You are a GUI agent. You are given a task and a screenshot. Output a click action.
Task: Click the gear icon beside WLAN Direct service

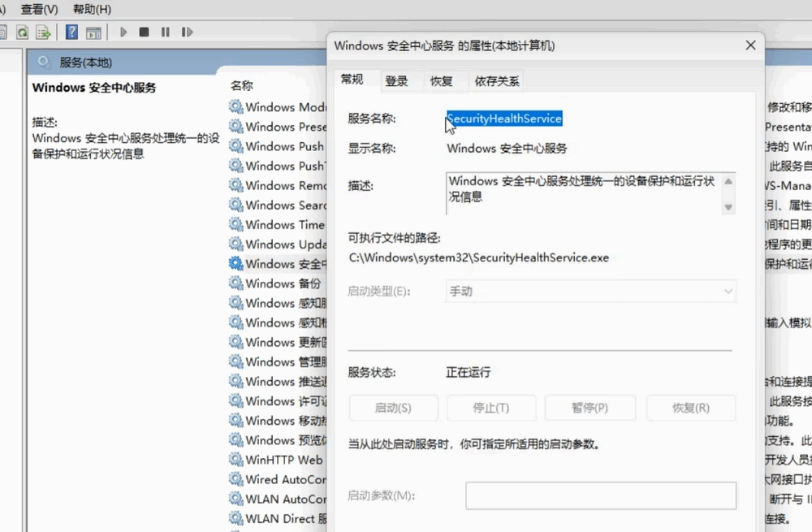(236, 518)
